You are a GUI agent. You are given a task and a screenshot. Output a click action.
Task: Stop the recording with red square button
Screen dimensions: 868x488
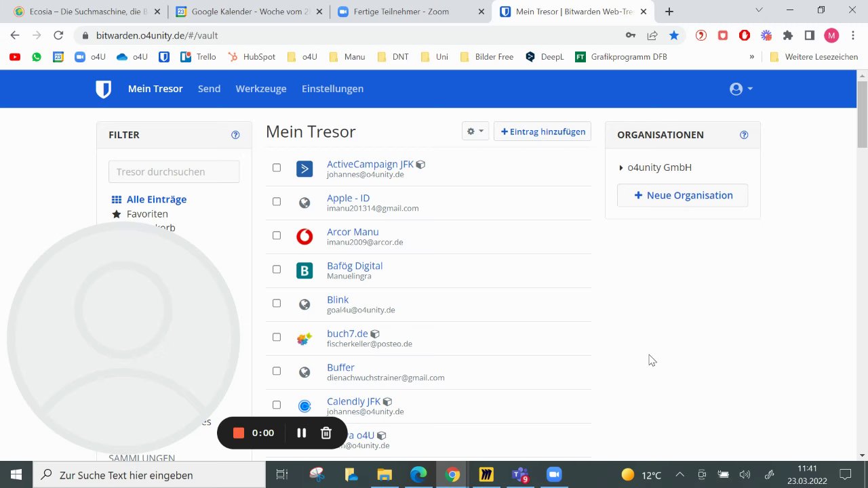click(239, 433)
